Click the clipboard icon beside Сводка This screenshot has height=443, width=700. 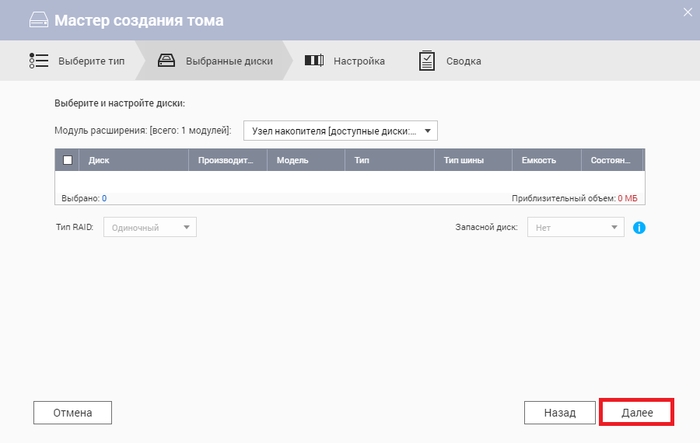(x=427, y=61)
